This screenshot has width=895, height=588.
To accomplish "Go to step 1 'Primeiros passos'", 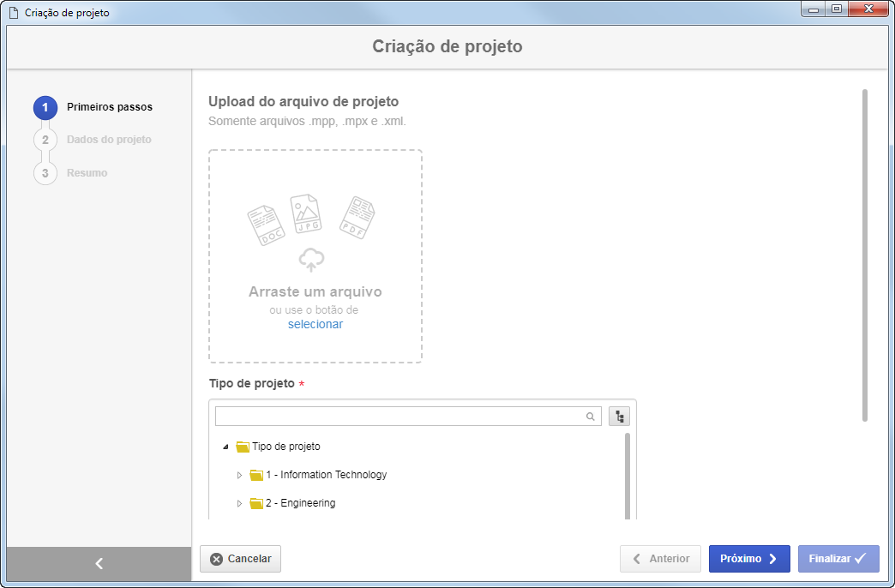I will [110, 107].
